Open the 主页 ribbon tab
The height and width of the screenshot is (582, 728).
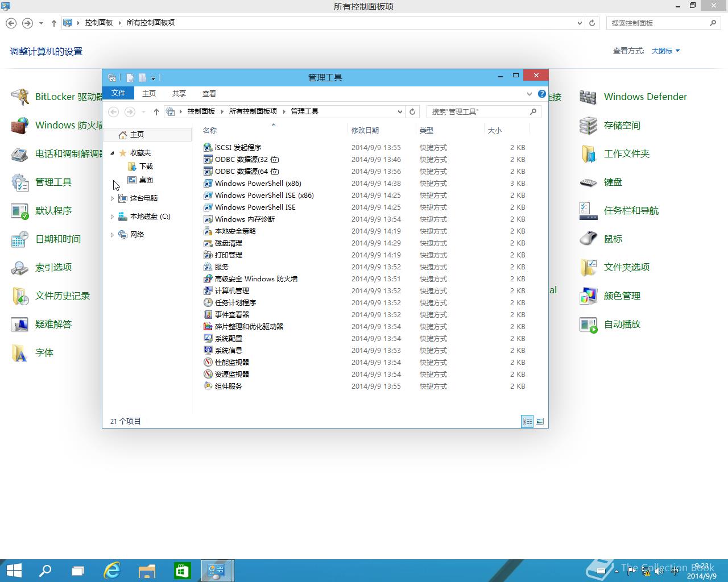149,93
